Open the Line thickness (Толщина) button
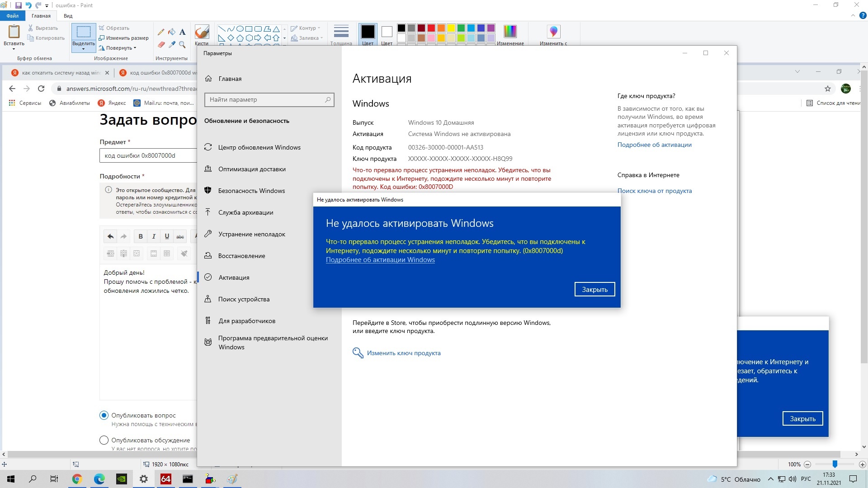This screenshot has width=868, height=488. coord(341,35)
